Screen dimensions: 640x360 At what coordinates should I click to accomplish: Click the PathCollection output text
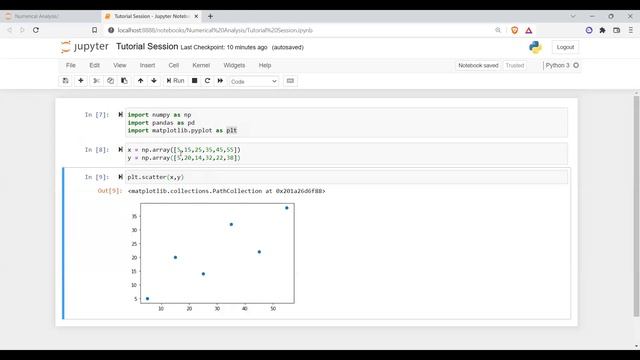[x=227, y=191]
